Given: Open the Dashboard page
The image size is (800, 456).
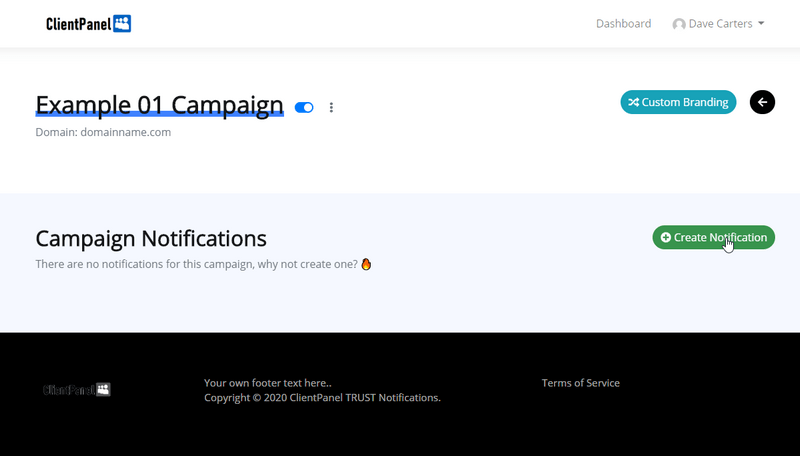Looking at the screenshot, I should tap(623, 24).
